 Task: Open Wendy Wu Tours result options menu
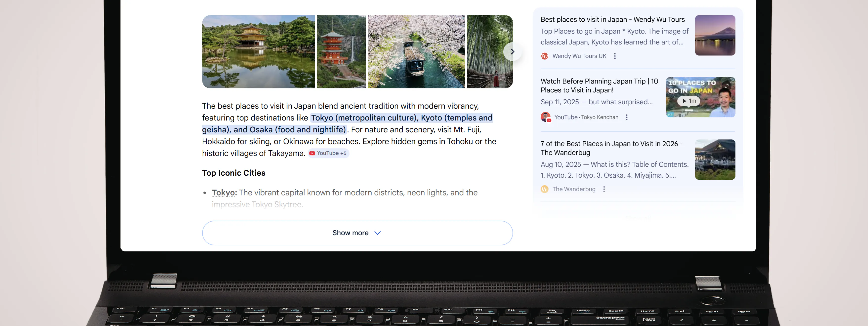click(x=615, y=56)
